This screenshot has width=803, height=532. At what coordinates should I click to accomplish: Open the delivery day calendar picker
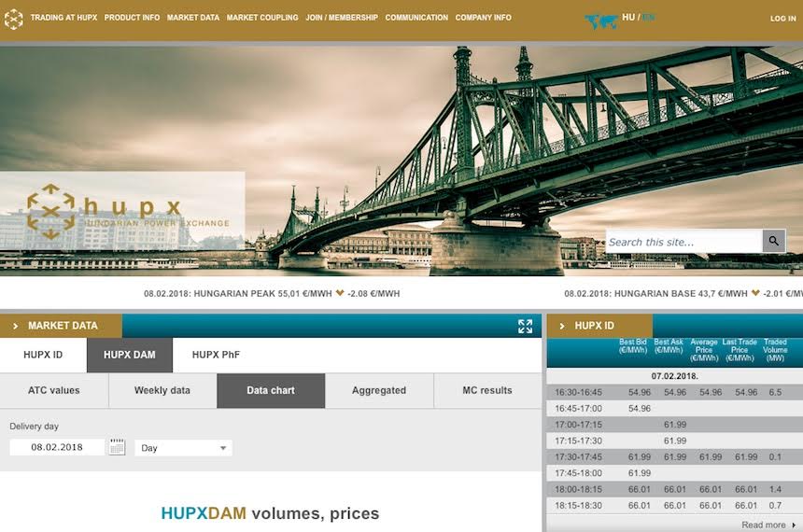click(117, 447)
